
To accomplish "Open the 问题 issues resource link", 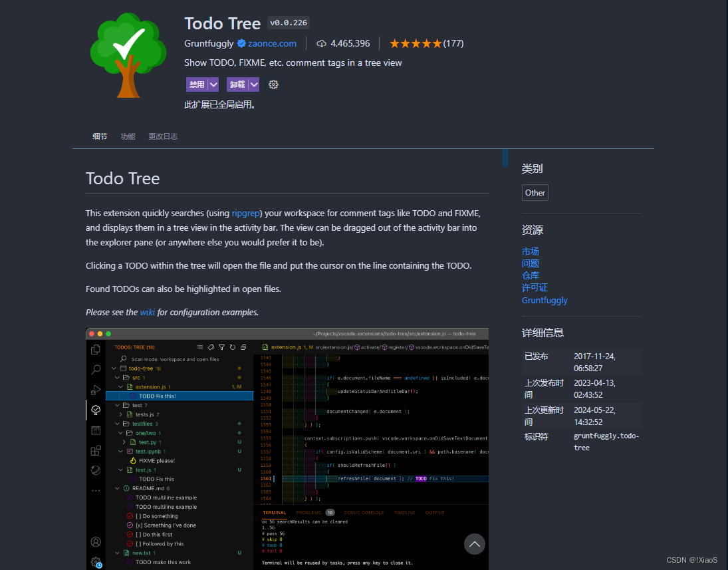I will [x=531, y=263].
